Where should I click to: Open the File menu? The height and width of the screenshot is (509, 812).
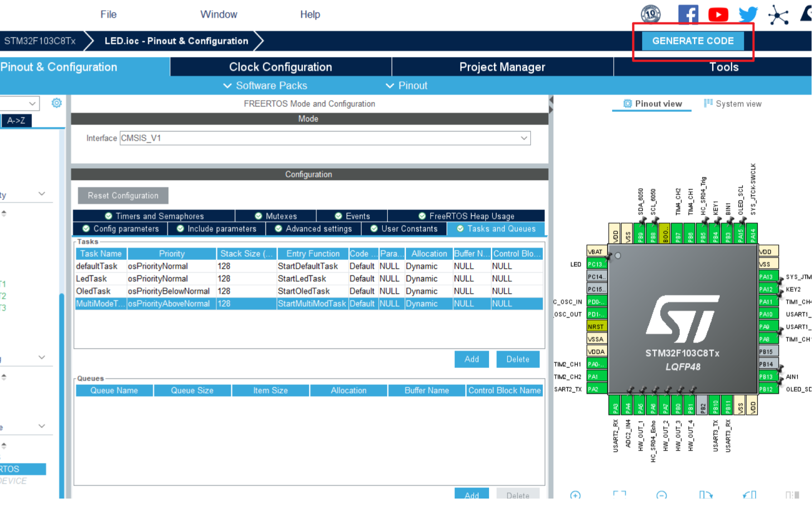pos(109,15)
